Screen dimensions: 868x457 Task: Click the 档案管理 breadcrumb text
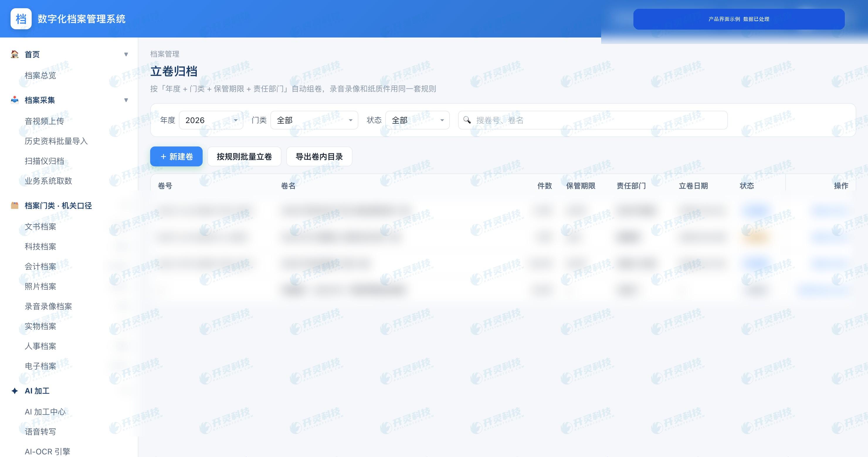(165, 54)
